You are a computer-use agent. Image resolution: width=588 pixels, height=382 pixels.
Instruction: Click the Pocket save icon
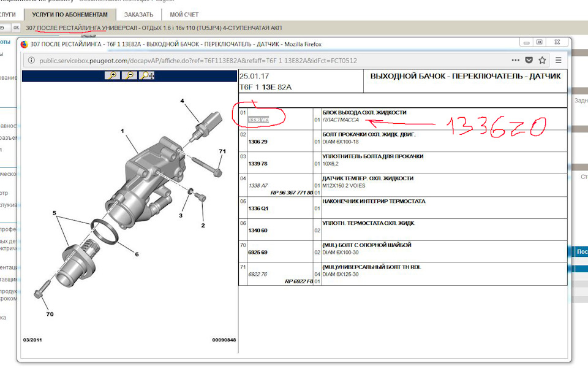click(x=529, y=60)
